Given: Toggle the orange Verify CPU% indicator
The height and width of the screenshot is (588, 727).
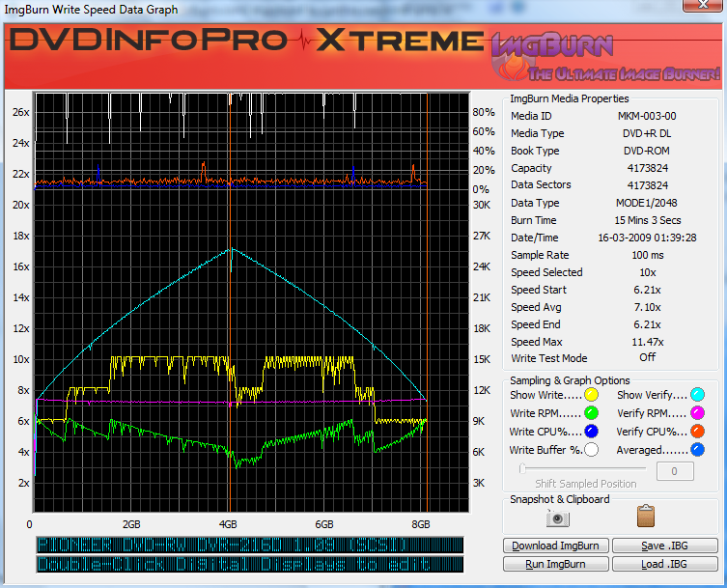Looking at the screenshot, I should pos(698,432).
